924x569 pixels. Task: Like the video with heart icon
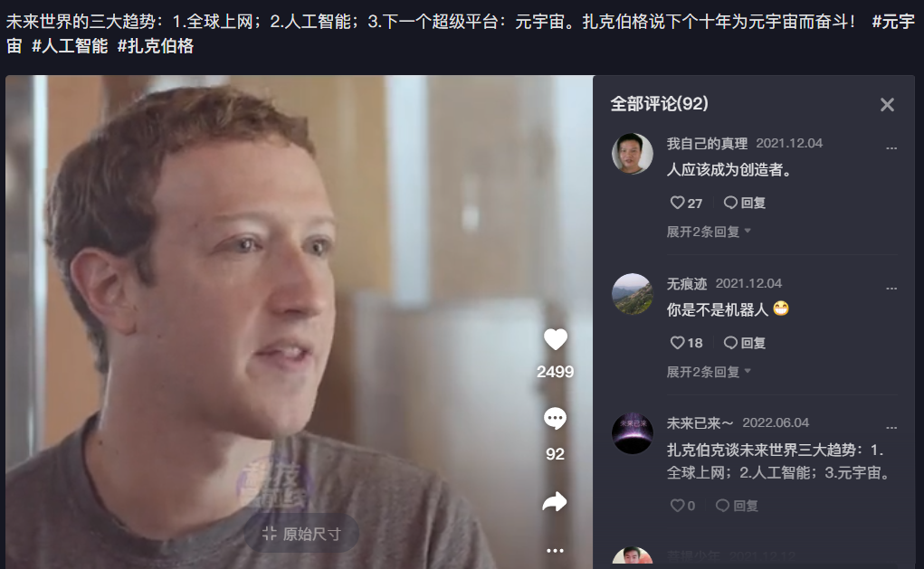pyautogui.click(x=555, y=339)
